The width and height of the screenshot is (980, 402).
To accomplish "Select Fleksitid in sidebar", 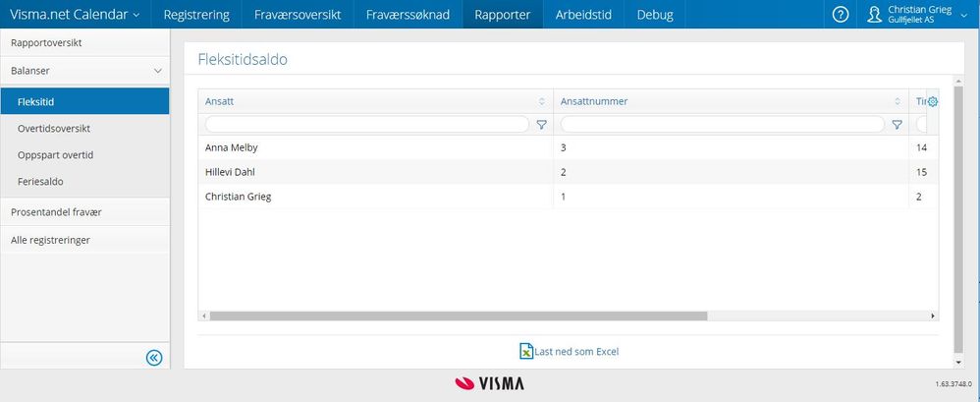I will click(x=85, y=101).
